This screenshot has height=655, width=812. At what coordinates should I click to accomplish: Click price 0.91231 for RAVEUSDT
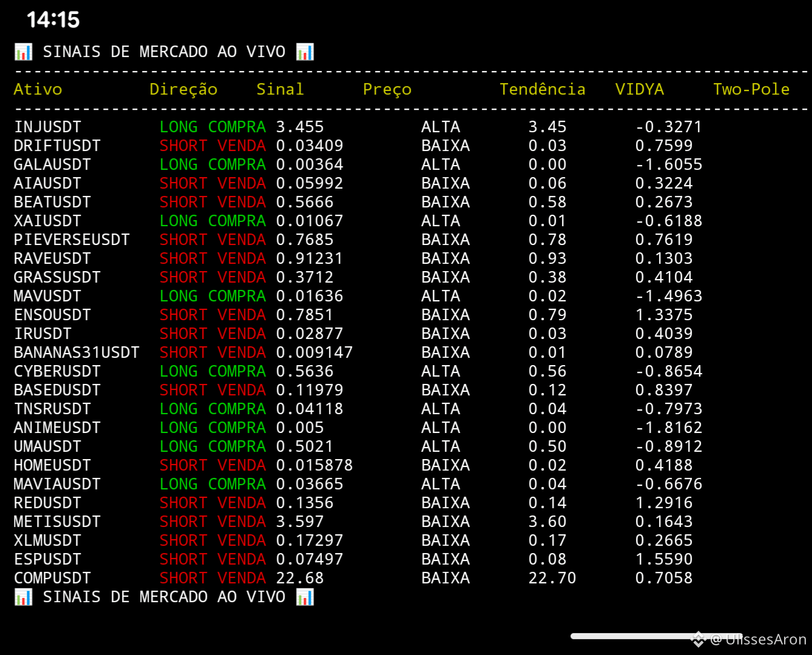(310, 258)
